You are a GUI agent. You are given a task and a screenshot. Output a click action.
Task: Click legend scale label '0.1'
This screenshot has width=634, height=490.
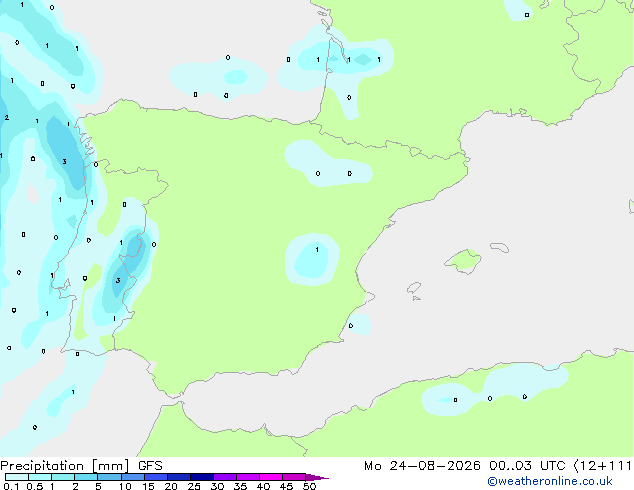point(11,486)
